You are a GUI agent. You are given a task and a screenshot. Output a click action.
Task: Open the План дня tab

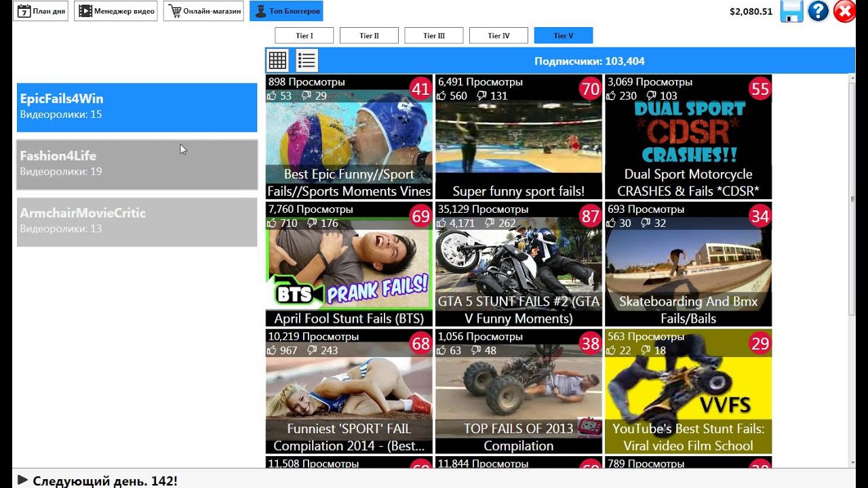[41, 11]
